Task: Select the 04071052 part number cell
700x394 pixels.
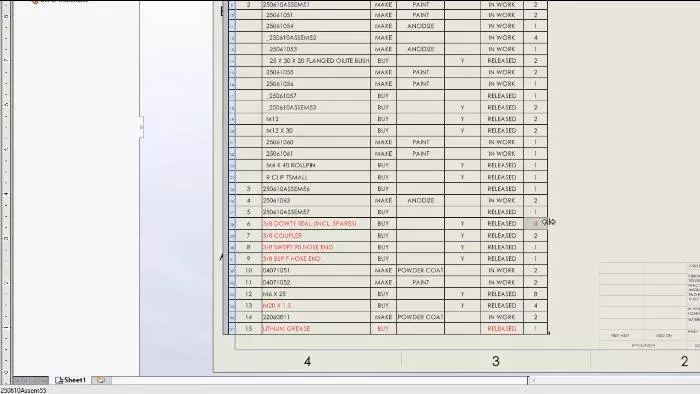Action: click(x=316, y=282)
